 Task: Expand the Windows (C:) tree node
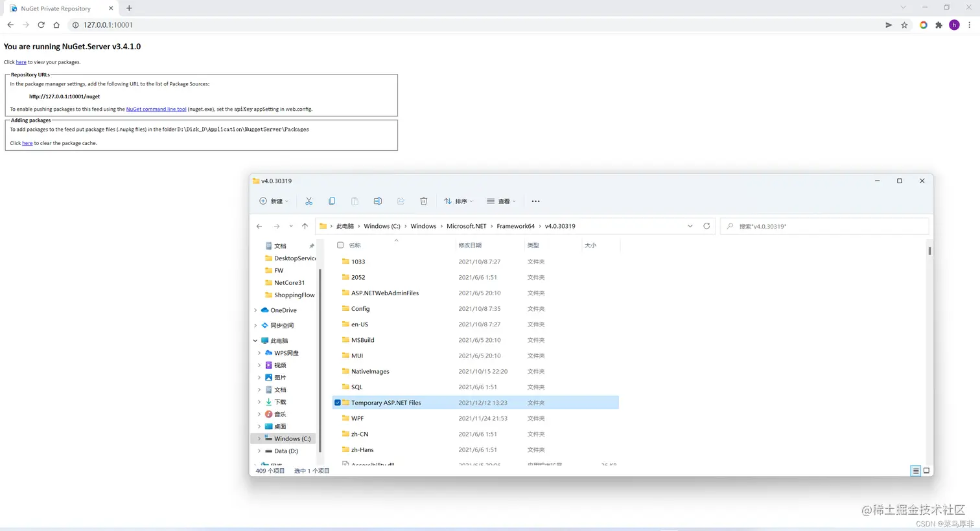click(259, 438)
